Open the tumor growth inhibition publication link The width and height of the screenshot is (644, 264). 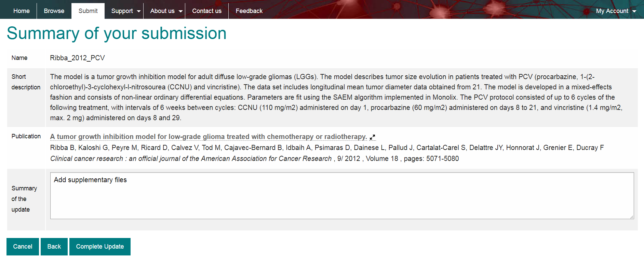coord(208,137)
